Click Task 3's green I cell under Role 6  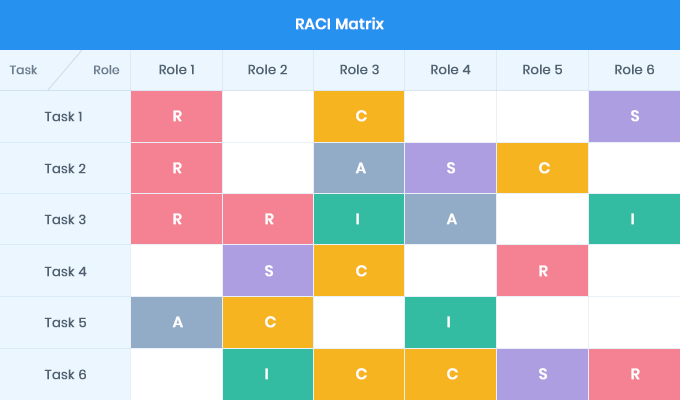tap(634, 219)
